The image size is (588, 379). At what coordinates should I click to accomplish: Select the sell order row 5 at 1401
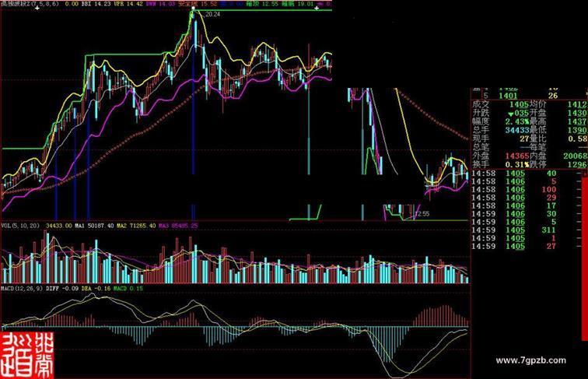pos(521,96)
